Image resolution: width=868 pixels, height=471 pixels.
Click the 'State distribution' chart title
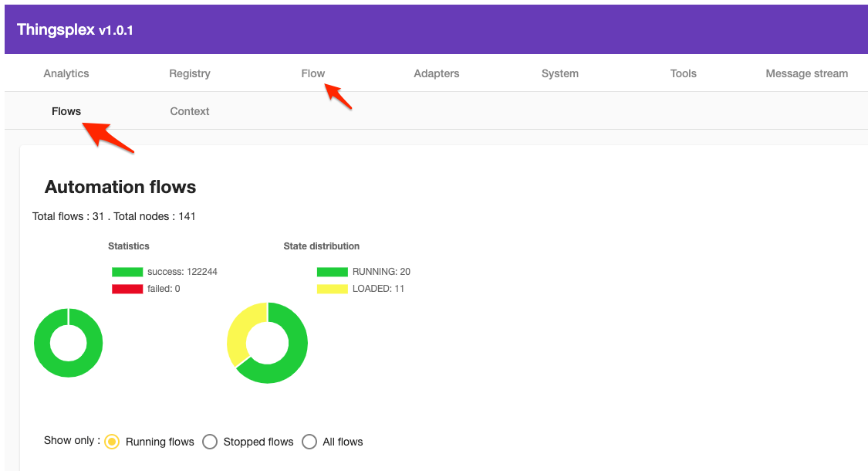(322, 246)
